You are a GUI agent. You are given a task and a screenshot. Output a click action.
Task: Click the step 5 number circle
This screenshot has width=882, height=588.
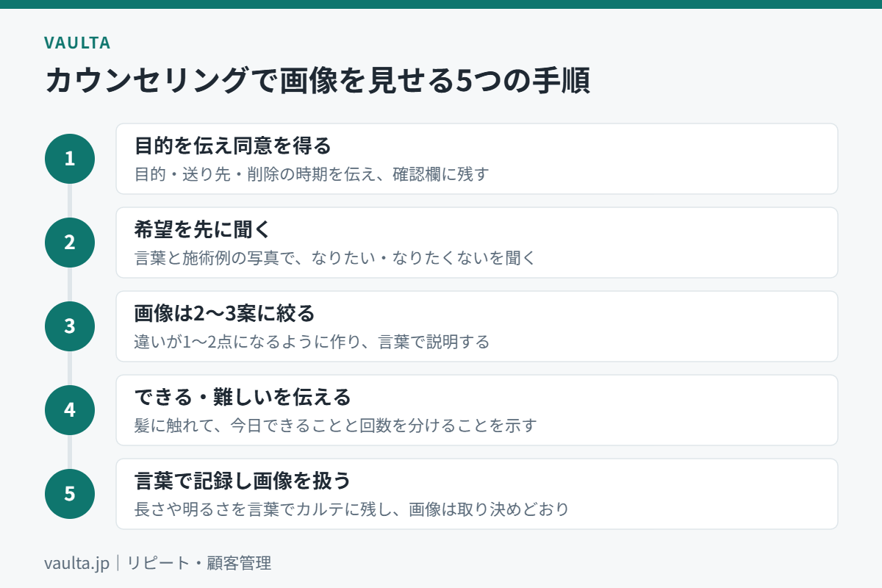(x=70, y=494)
